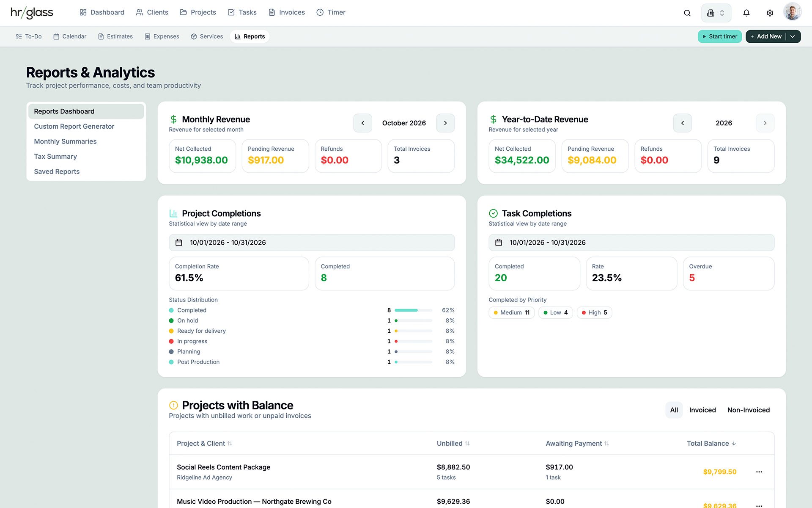The width and height of the screenshot is (812, 508).
Task: Open the Task Completions date range picker
Action: click(631, 243)
